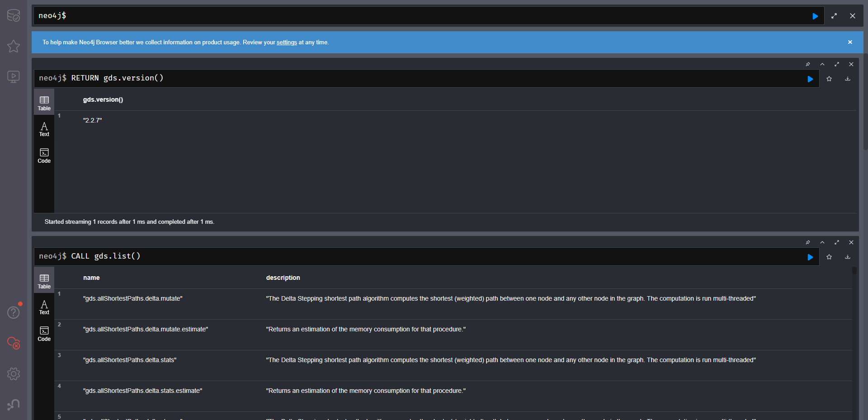Open the Database Information sidebar icon

point(14,15)
